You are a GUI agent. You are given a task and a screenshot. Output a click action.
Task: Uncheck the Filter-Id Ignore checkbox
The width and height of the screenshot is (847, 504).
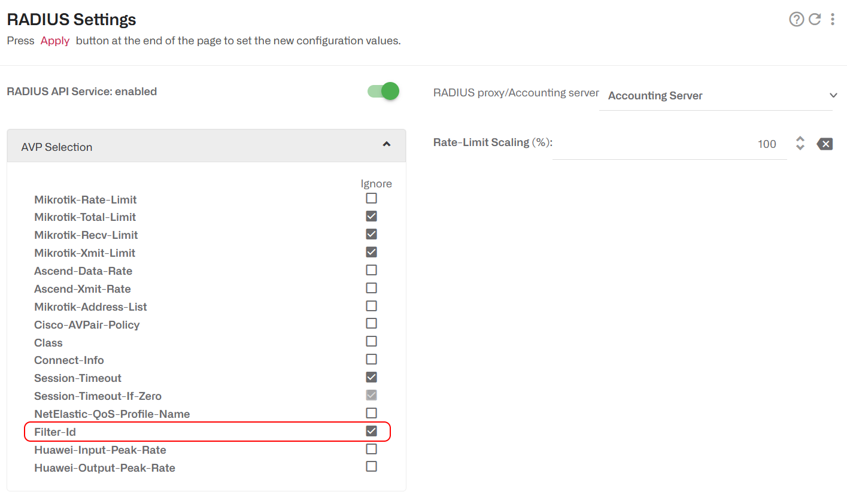click(x=371, y=431)
